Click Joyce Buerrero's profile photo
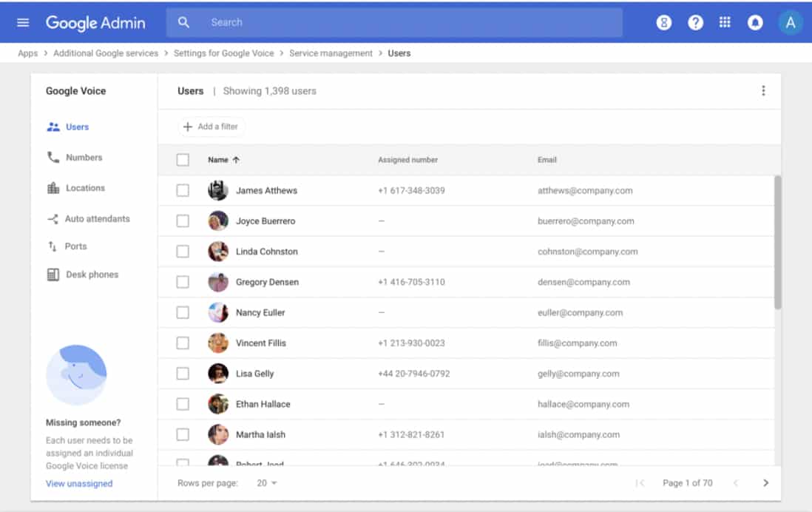The height and width of the screenshot is (512, 812). click(x=218, y=220)
